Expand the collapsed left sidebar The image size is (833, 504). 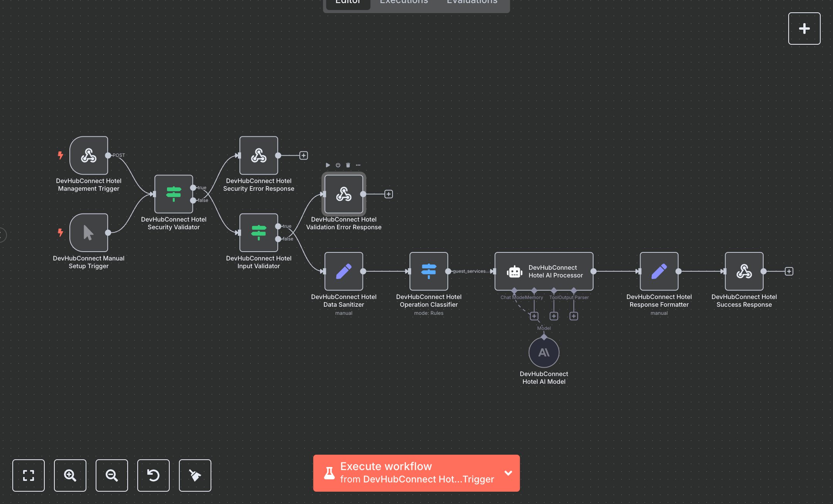coord(2,235)
